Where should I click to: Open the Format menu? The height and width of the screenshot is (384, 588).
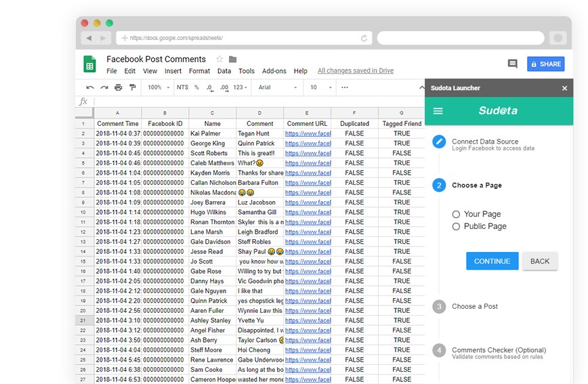(199, 71)
